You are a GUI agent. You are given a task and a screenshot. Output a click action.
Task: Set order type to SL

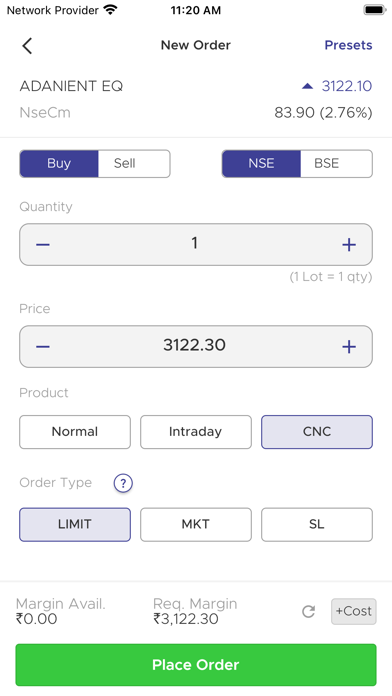[317, 525]
